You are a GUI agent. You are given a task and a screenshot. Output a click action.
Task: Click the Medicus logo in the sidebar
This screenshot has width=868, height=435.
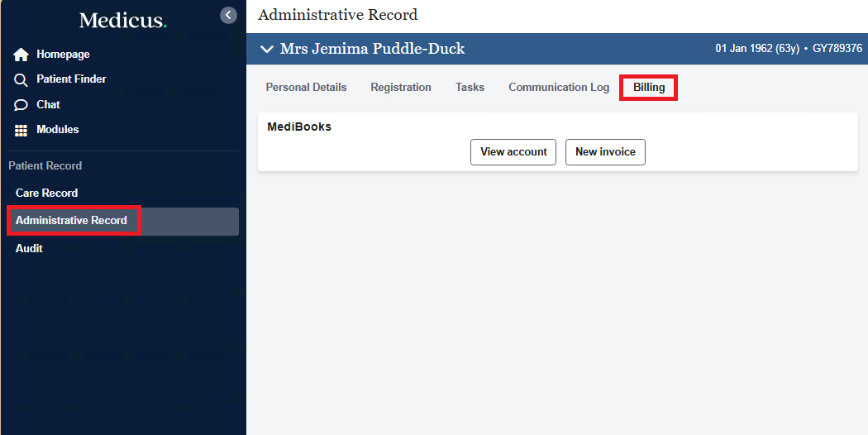pos(122,21)
